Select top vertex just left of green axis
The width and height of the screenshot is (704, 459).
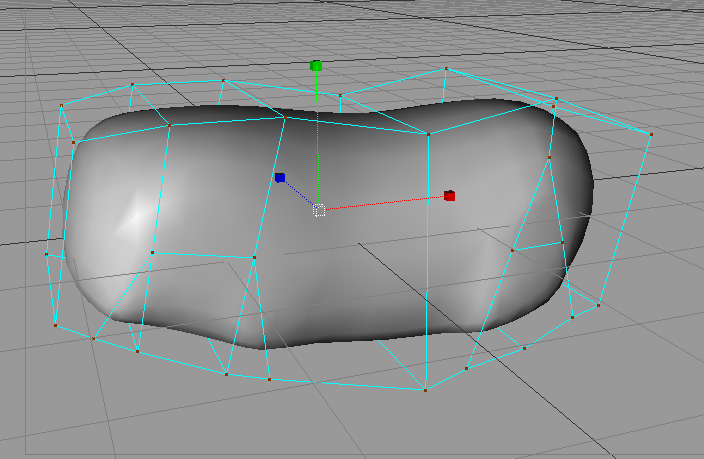(x=285, y=118)
